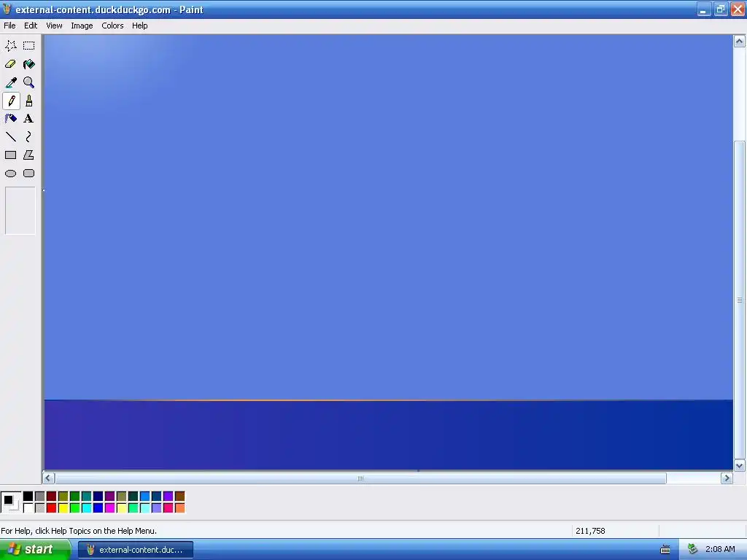Minimize the Paint window
This screenshot has height=560, width=747.
pyautogui.click(x=704, y=9)
